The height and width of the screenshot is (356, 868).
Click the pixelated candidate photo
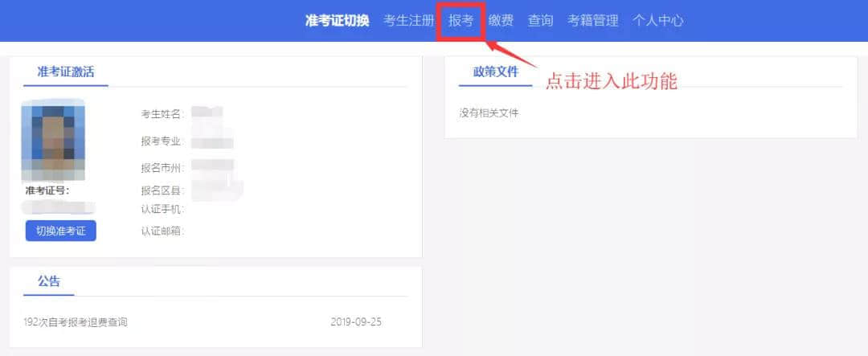tap(53, 141)
